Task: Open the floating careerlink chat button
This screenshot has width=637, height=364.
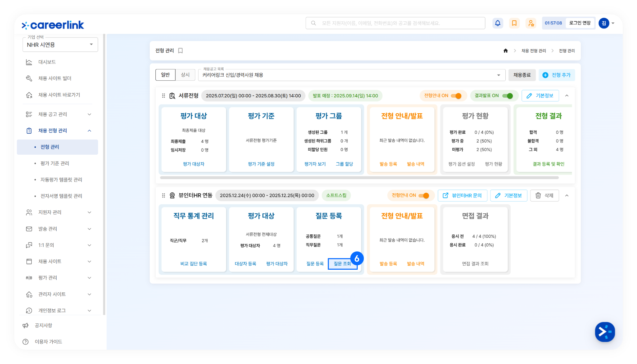Action: coord(604,331)
